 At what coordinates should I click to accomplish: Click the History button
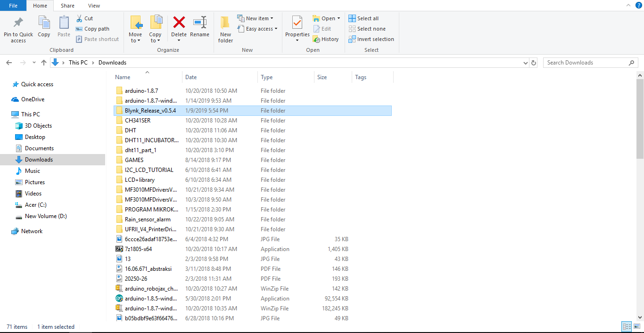326,39
